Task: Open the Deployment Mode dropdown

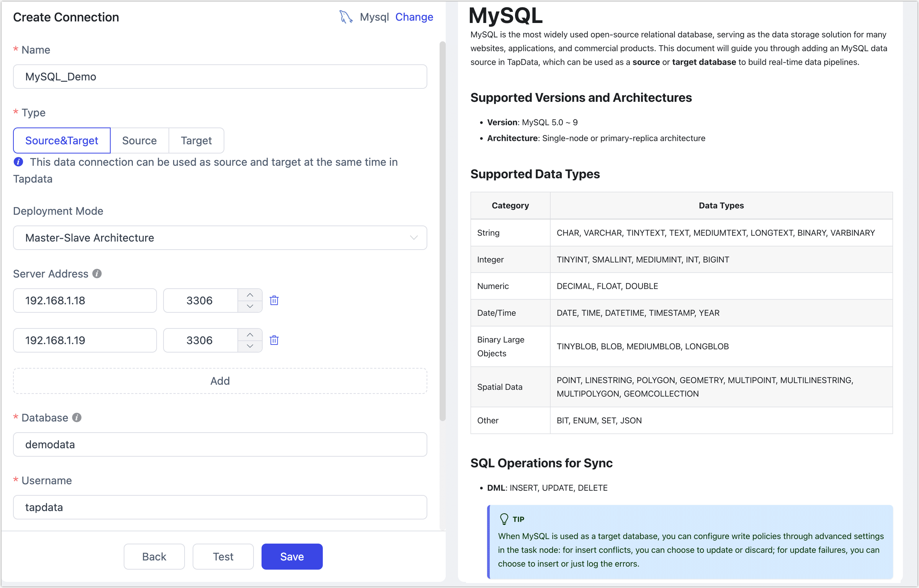Action: coord(220,238)
